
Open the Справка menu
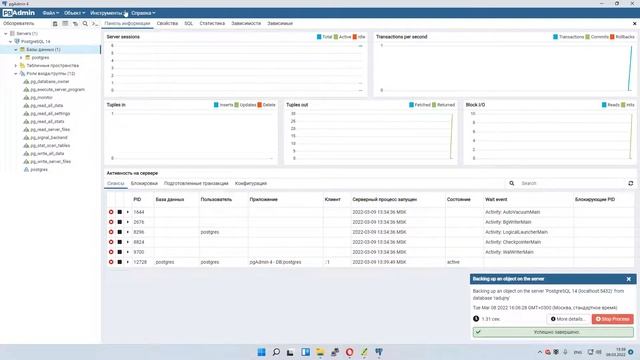[143, 13]
